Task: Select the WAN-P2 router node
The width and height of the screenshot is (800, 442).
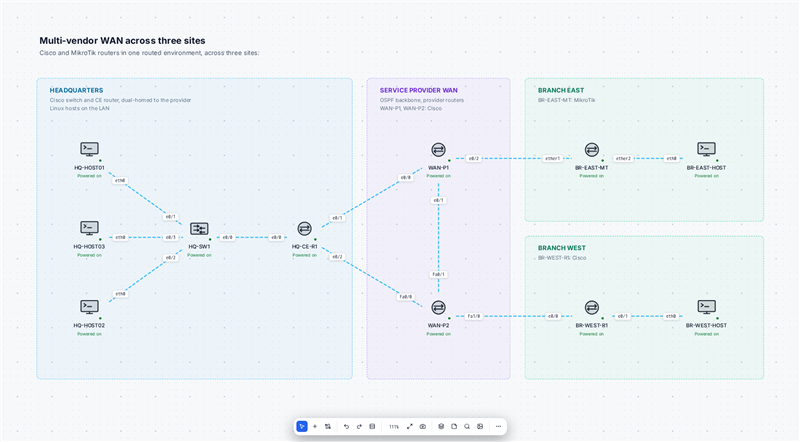Action: pyautogui.click(x=438, y=308)
